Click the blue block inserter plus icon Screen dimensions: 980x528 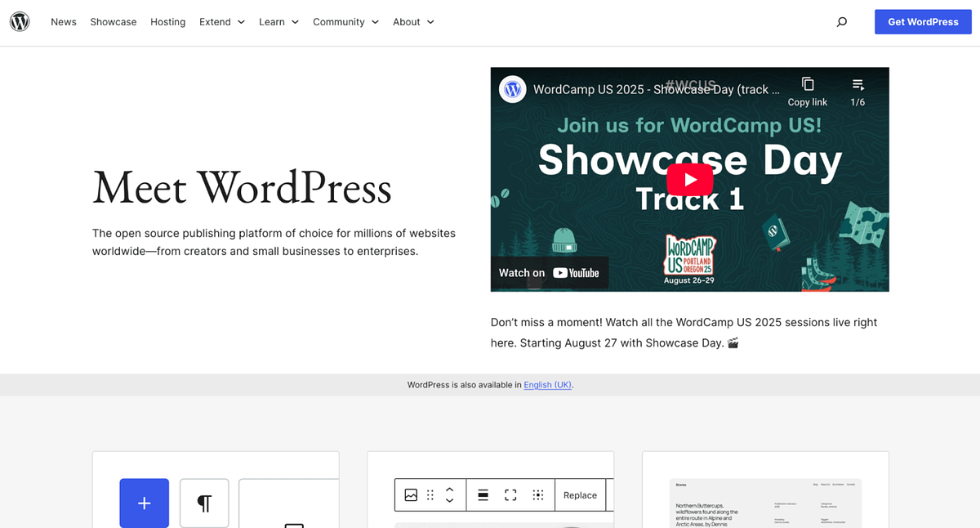click(144, 503)
